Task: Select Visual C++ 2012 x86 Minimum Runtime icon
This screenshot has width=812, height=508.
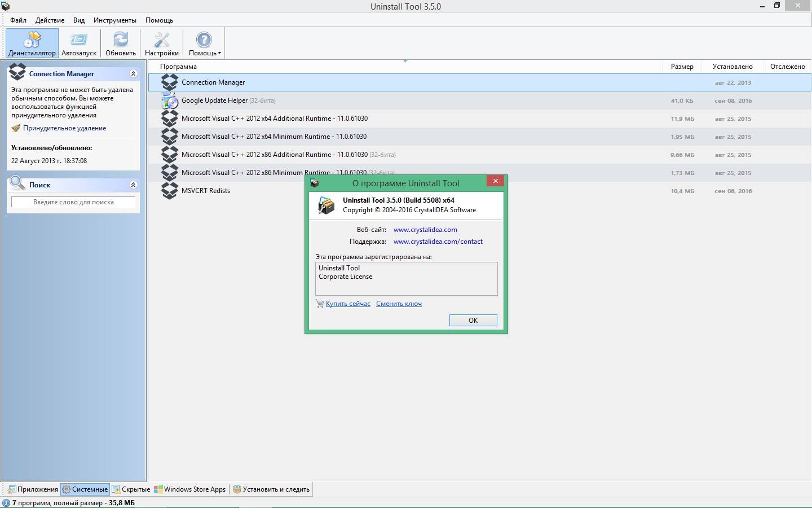Action: (170, 173)
